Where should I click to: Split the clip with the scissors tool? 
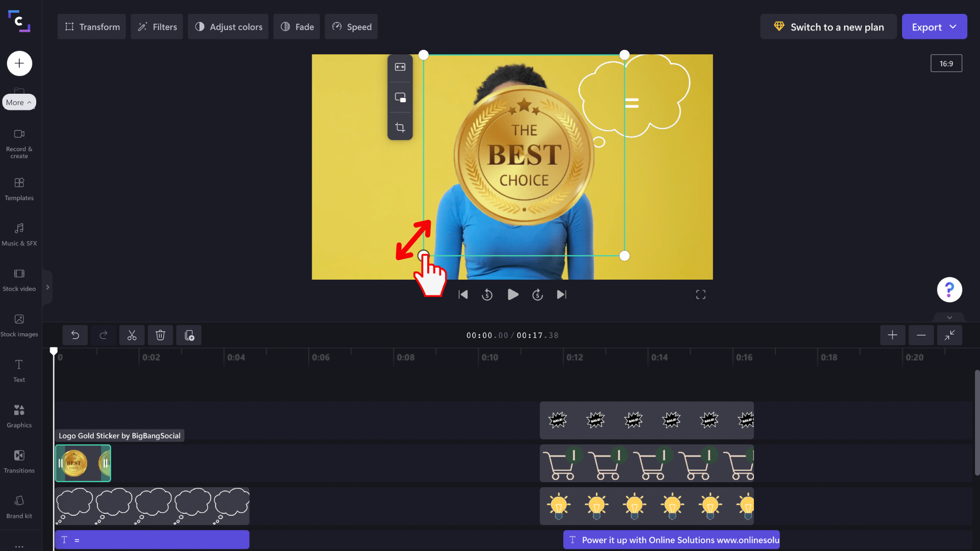(x=131, y=335)
